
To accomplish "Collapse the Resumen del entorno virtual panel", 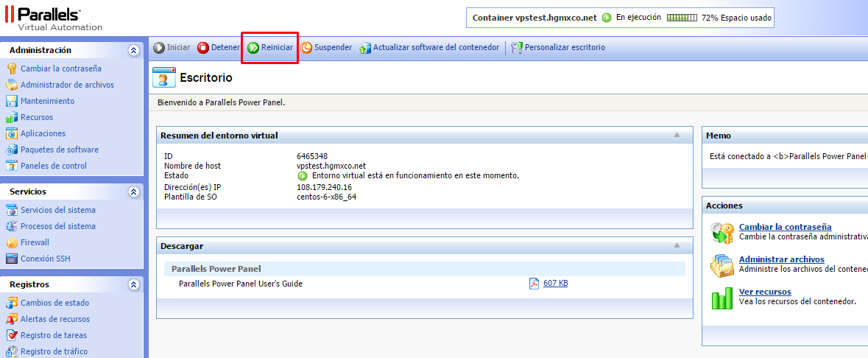I will [677, 135].
